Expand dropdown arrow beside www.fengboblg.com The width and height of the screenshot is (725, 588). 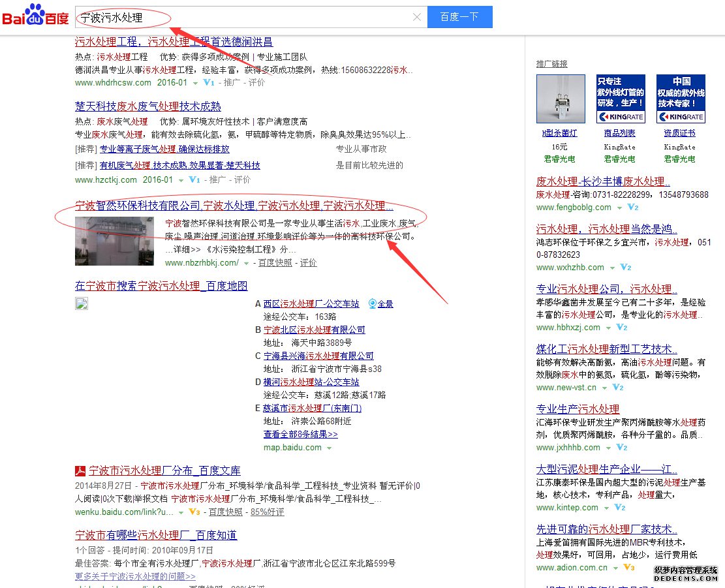(x=619, y=208)
